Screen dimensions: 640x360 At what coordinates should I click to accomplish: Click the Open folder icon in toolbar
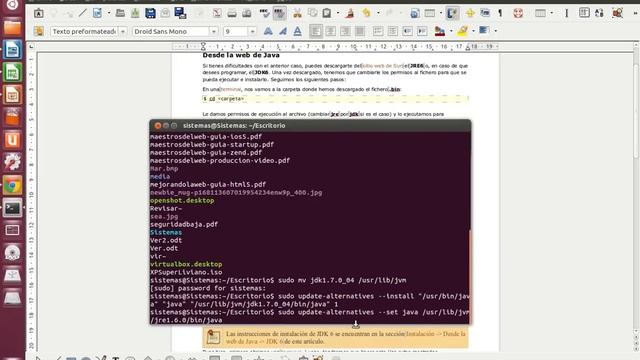pos(120,13)
